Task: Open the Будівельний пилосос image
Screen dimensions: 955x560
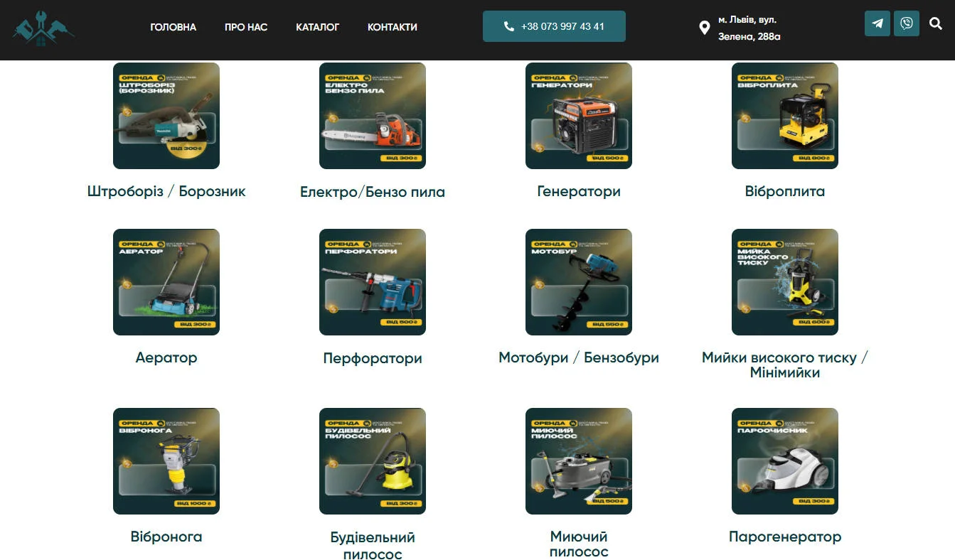Action: click(x=373, y=461)
